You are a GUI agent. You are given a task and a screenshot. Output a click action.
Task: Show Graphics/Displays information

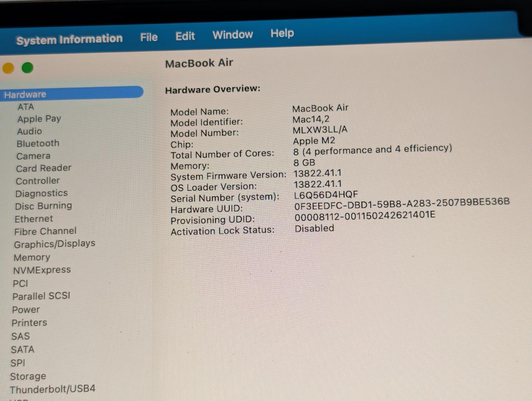pos(55,244)
